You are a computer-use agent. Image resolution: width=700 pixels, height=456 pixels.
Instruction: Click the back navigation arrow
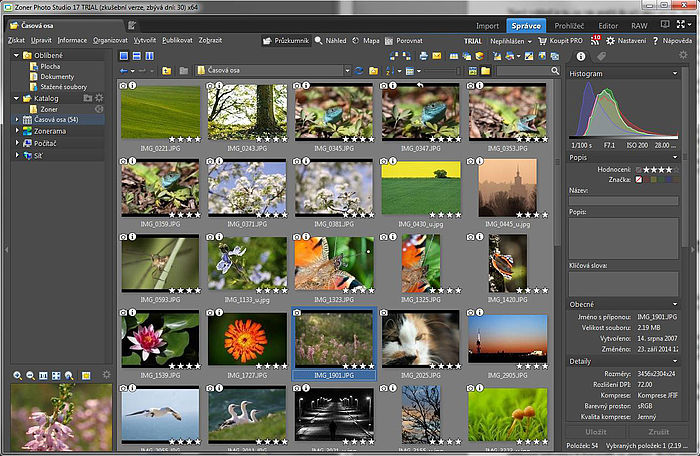123,71
